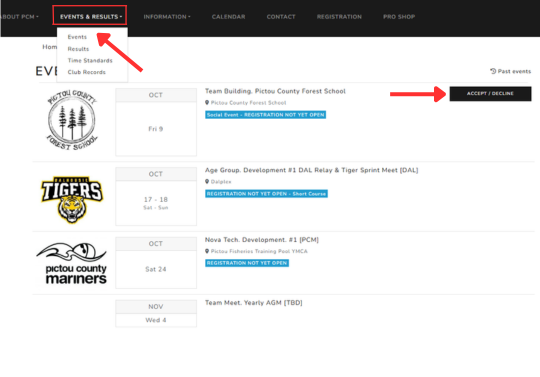540x377 pixels.
Task: Click location pin beside Pictou Fisheries Training Pool
Action: coord(207,251)
